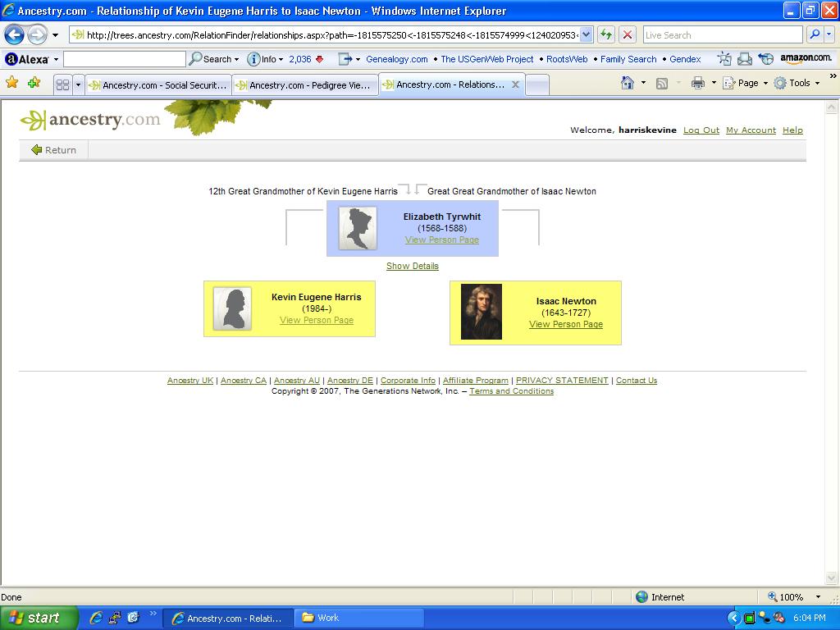Click the Live Search input box
Screen dimensions: 840x630
723,35
